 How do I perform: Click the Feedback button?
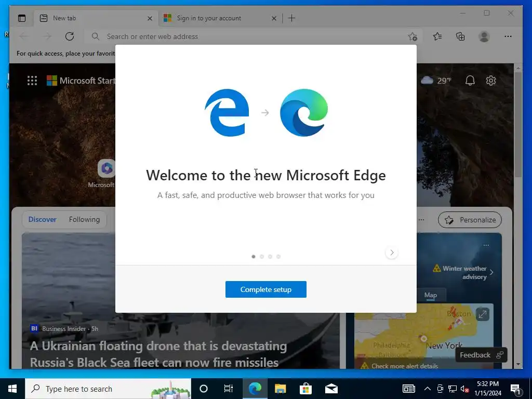pos(482,355)
